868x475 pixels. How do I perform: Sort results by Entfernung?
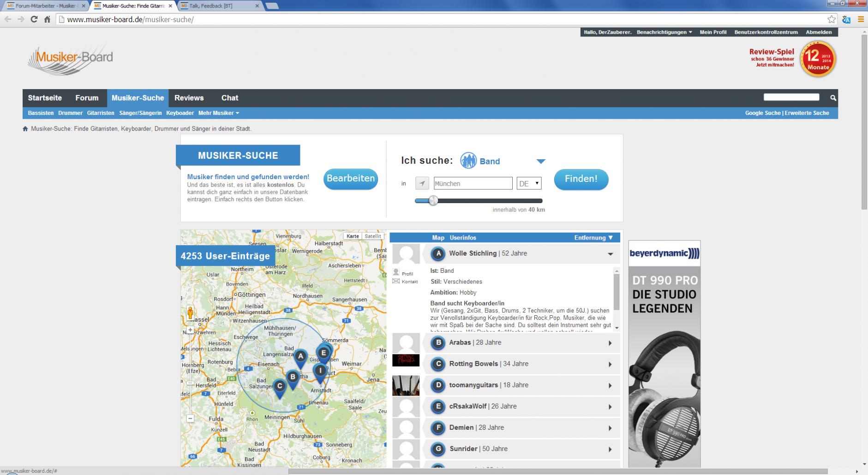coord(593,238)
